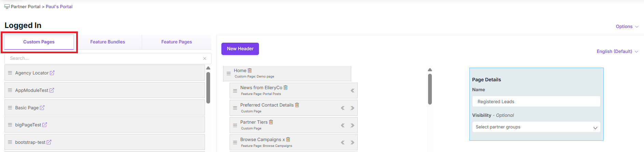The width and height of the screenshot is (644, 152).
Task: Select Partner Tiers item text
Action: tap(254, 122)
